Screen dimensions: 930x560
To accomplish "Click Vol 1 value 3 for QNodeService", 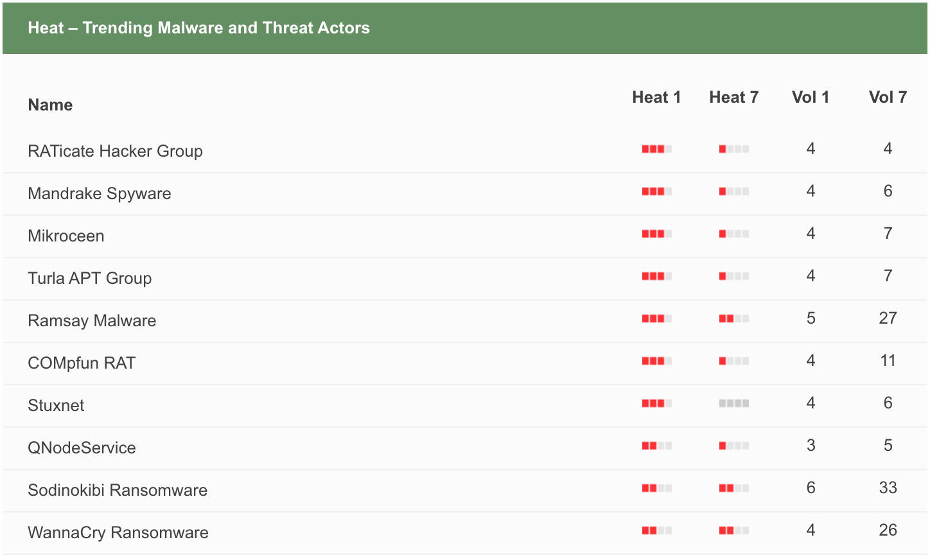I will (x=811, y=445).
